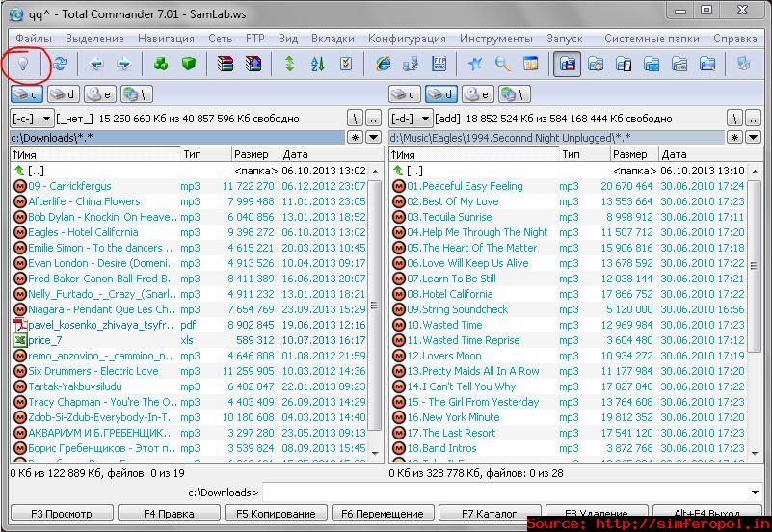Click the network computers connection icon
772x532 pixels.
tap(411, 64)
